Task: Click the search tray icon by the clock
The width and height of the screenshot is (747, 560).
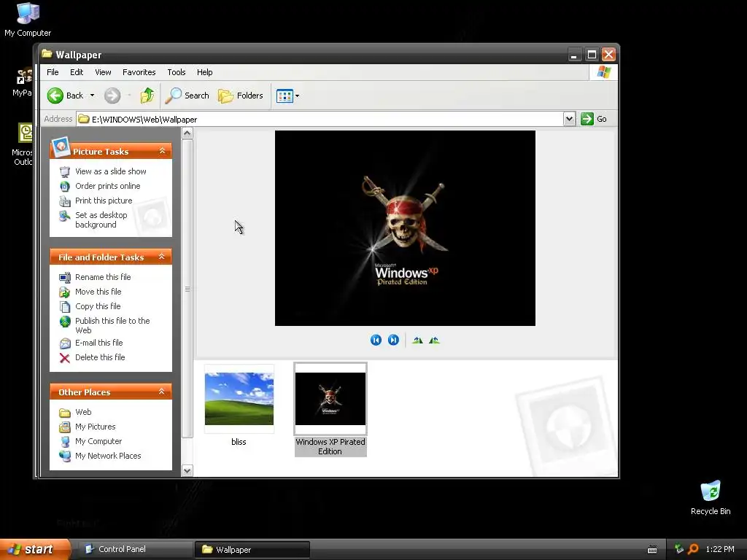Action: pos(693,549)
